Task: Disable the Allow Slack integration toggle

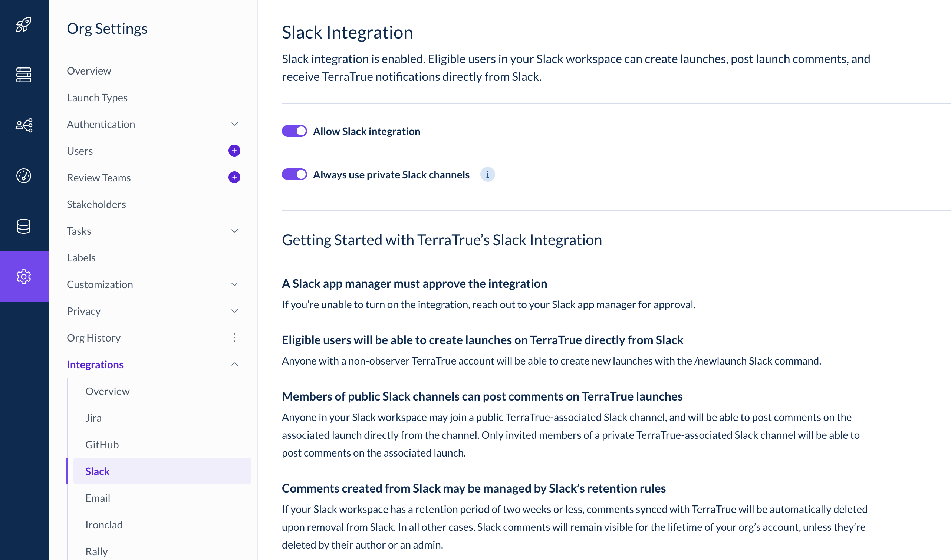Action: [x=294, y=131]
